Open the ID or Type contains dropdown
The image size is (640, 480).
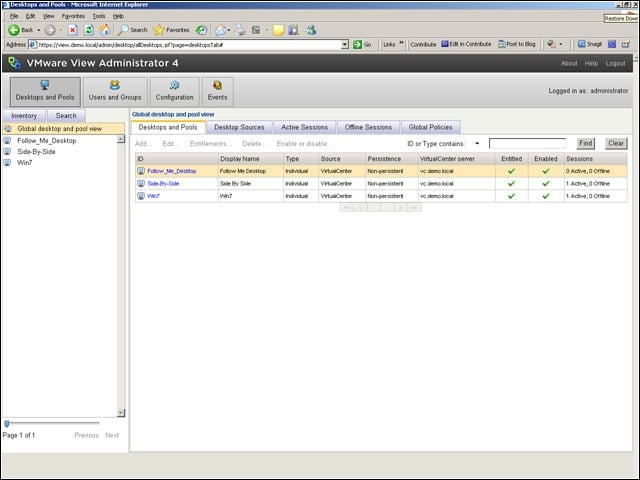tap(477, 144)
